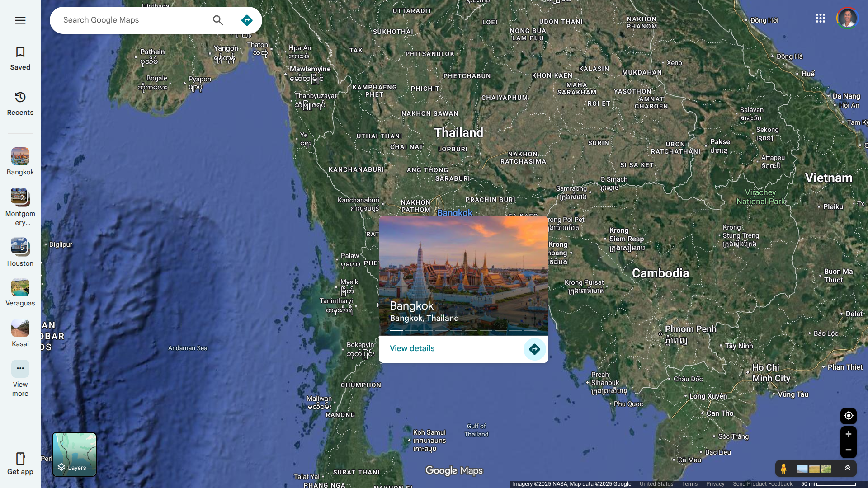Open the Recents history panel
This screenshot has height=488, width=868.
[x=20, y=103]
